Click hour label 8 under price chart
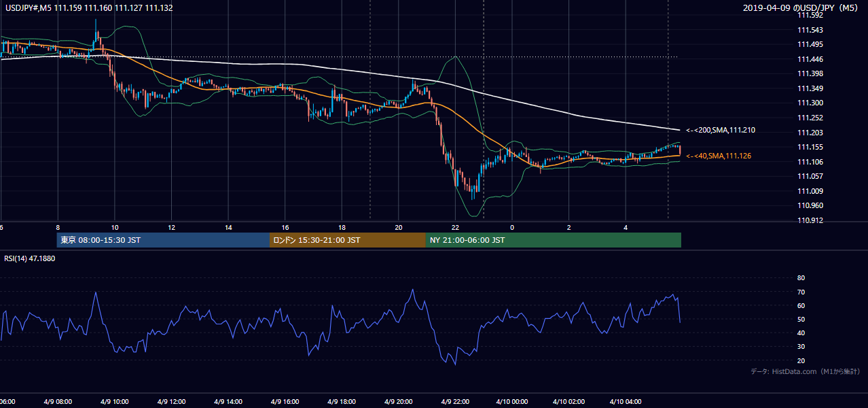The height and width of the screenshot is (408, 868). [x=58, y=227]
